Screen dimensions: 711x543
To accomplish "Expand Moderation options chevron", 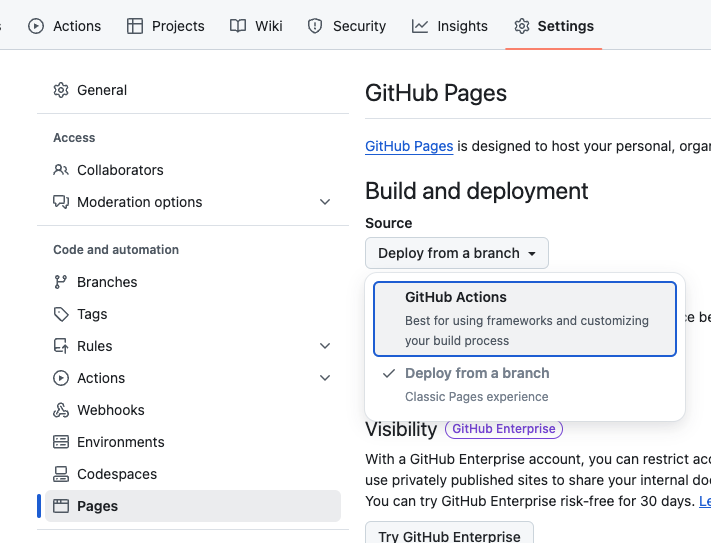I will 325,202.
